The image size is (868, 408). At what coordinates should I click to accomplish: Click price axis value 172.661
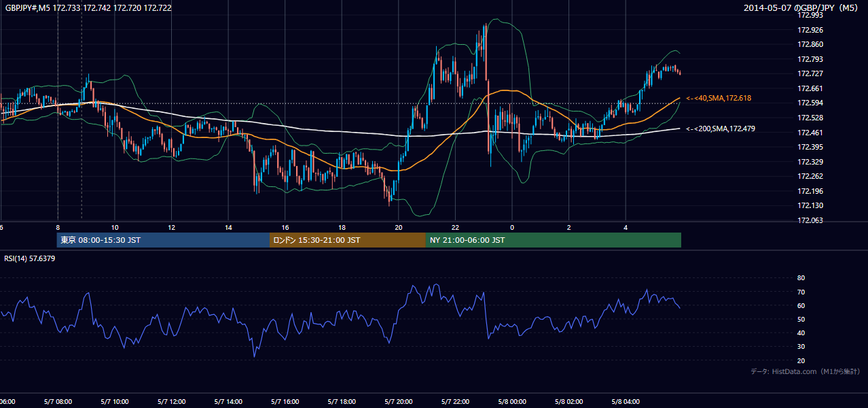pyautogui.click(x=810, y=88)
